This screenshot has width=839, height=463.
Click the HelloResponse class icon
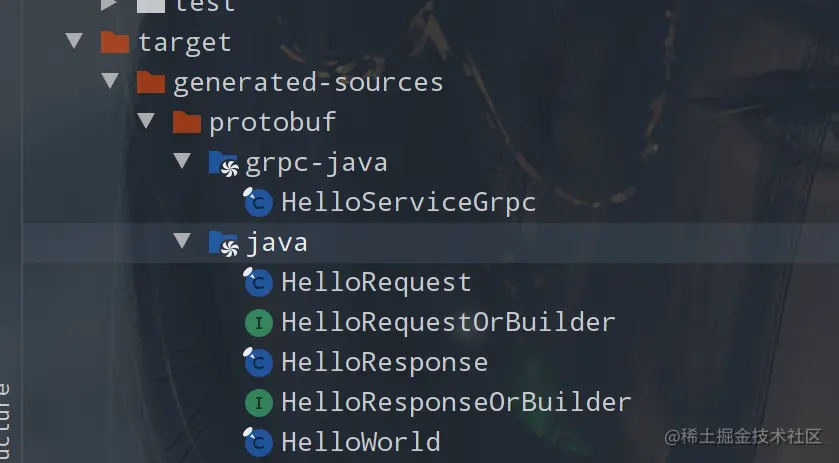[x=258, y=362]
